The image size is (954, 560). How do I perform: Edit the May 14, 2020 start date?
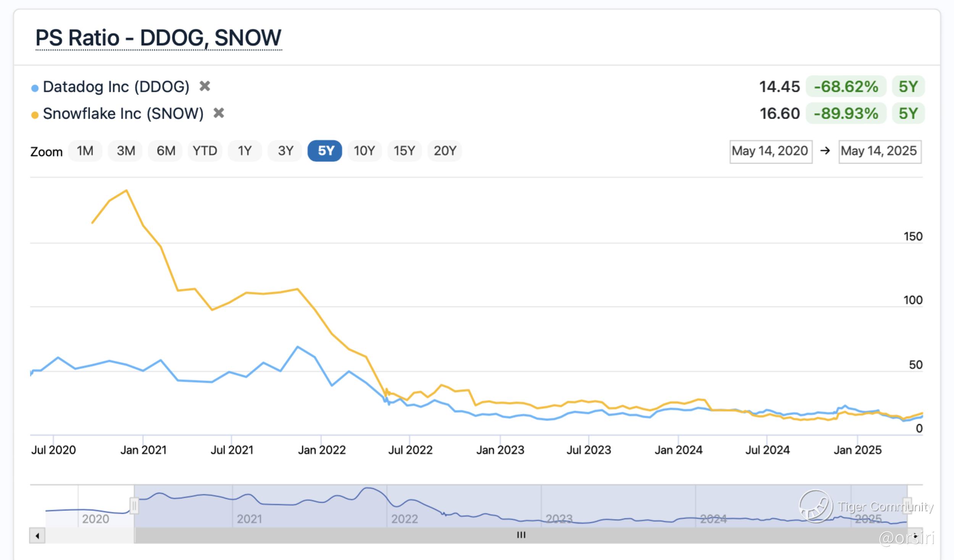point(770,151)
